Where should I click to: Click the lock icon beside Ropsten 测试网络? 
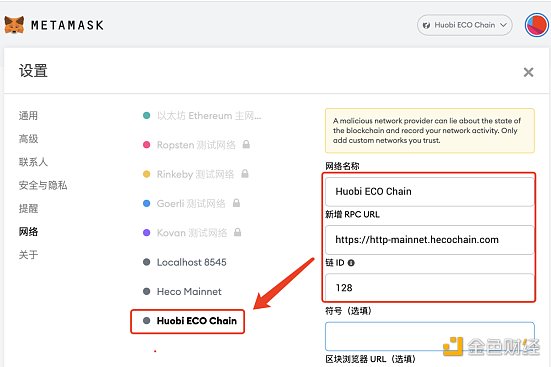point(246,144)
